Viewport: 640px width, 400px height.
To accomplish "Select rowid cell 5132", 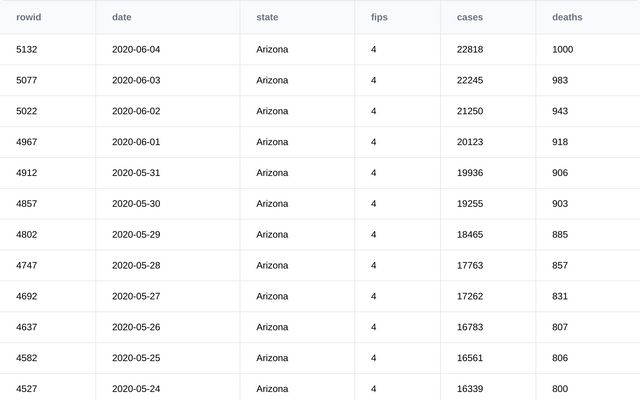I will (27, 49).
